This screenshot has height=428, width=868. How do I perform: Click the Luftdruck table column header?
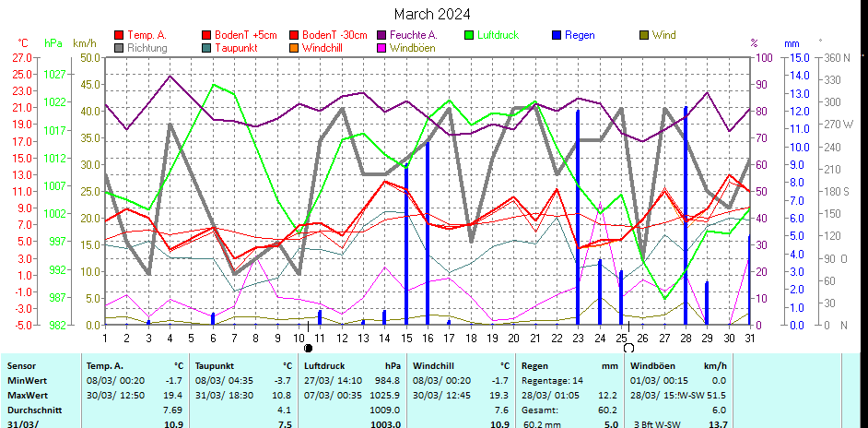click(323, 366)
